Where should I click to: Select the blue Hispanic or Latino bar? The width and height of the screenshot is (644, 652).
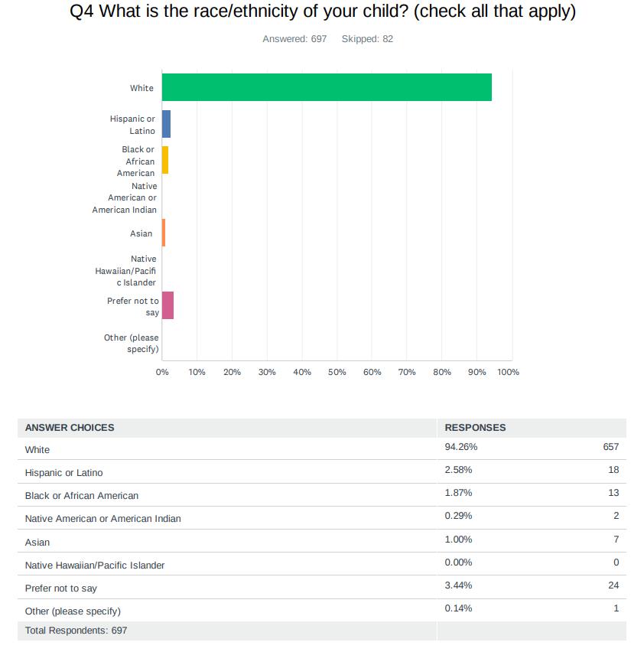[166, 124]
